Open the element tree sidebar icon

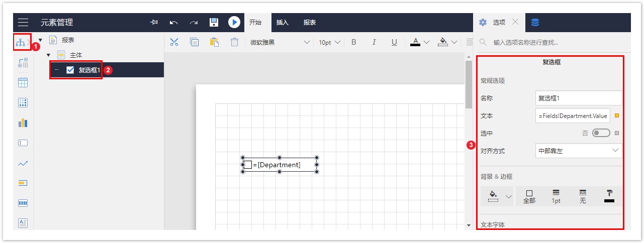tap(20, 42)
